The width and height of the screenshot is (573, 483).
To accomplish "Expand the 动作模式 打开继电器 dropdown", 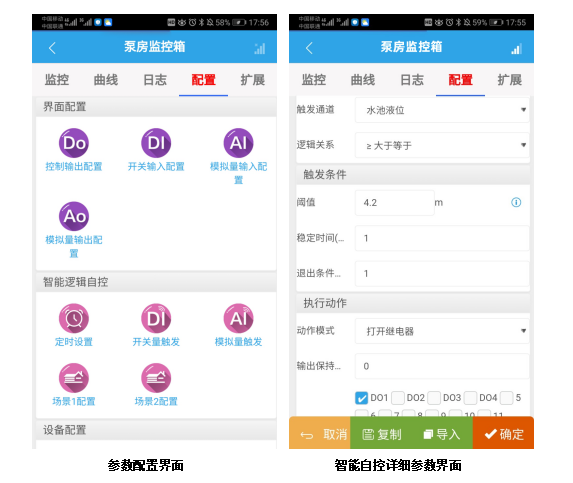I will click(x=442, y=331).
